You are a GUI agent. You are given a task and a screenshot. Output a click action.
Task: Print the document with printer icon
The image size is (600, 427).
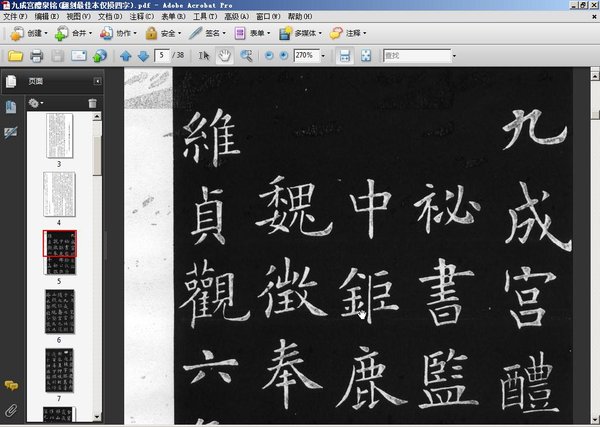36,56
